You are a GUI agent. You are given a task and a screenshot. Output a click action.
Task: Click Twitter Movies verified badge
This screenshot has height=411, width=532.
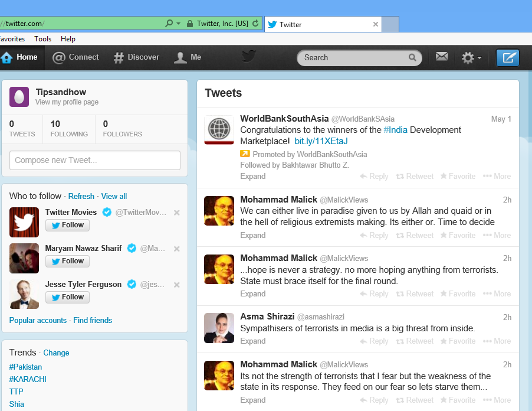coord(107,212)
